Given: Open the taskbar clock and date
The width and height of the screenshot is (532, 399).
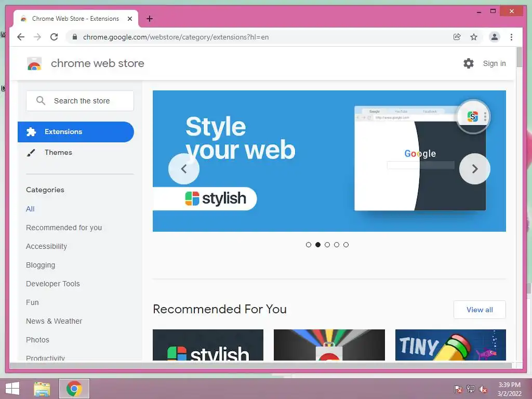Looking at the screenshot, I should point(509,389).
